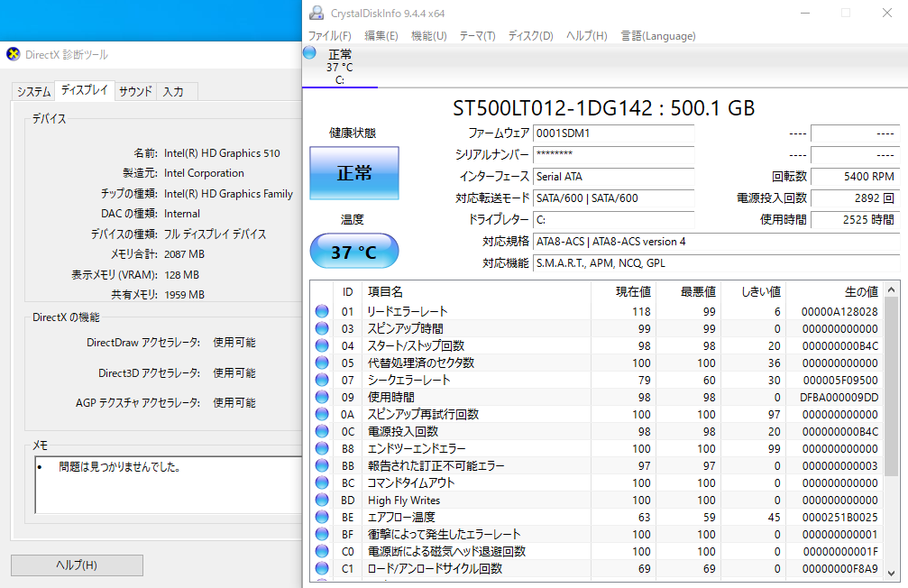Click the disk title ST500LT012-1DG142 : 500.1 GB
908x588 pixels.
click(604, 108)
